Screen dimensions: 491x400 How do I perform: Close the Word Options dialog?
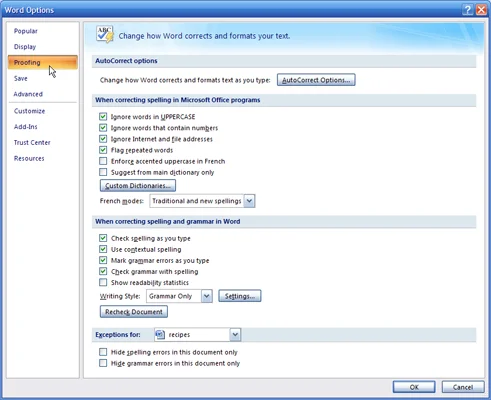(x=481, y=10)
